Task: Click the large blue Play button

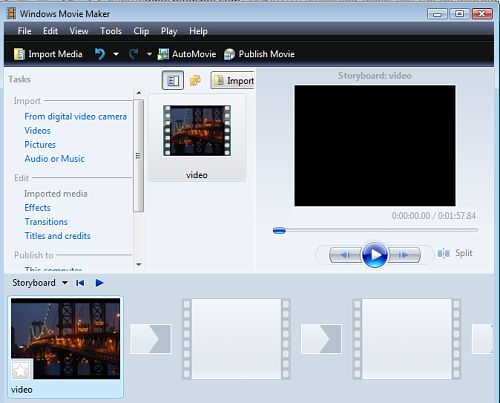Action: point(375,255)
